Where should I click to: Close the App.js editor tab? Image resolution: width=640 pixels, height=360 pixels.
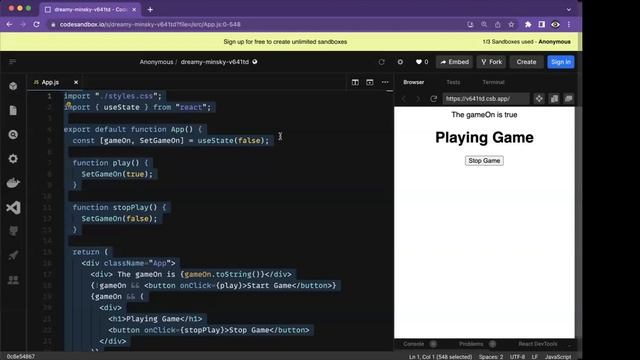point(76,82)
